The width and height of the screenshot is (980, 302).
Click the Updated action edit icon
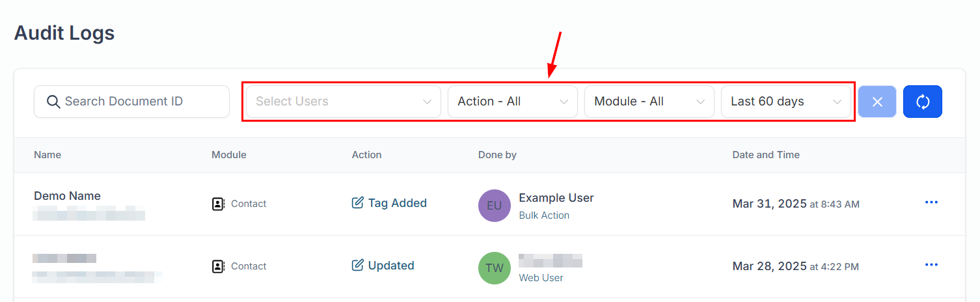click(357, 266)
